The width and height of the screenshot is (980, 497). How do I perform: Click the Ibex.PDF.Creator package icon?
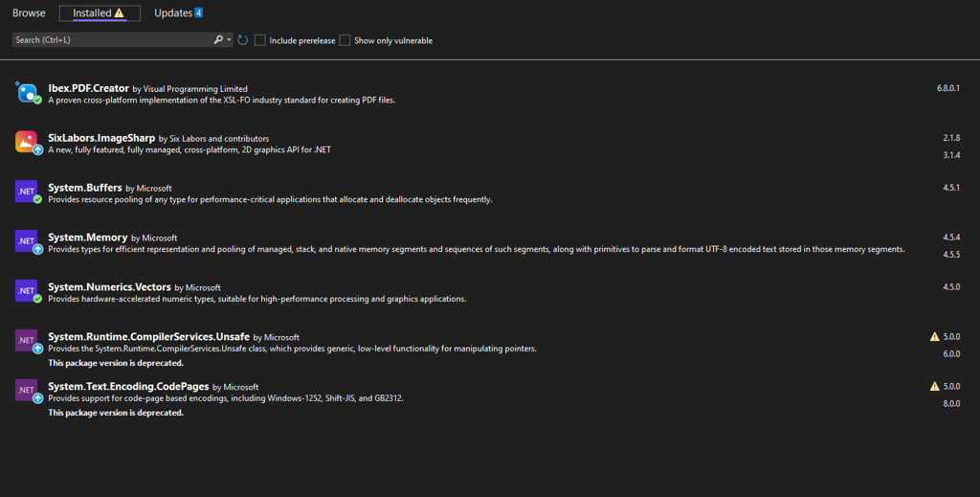point(27,93)
